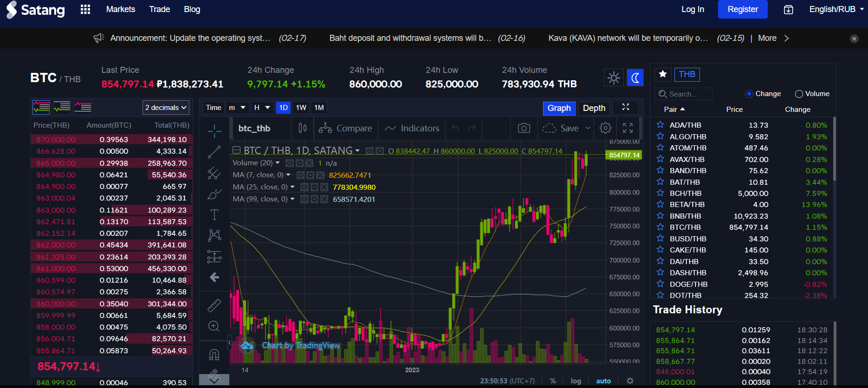868x388 pixels.
Task: Favorite the BTC/THB pair star
Action: 660,227
